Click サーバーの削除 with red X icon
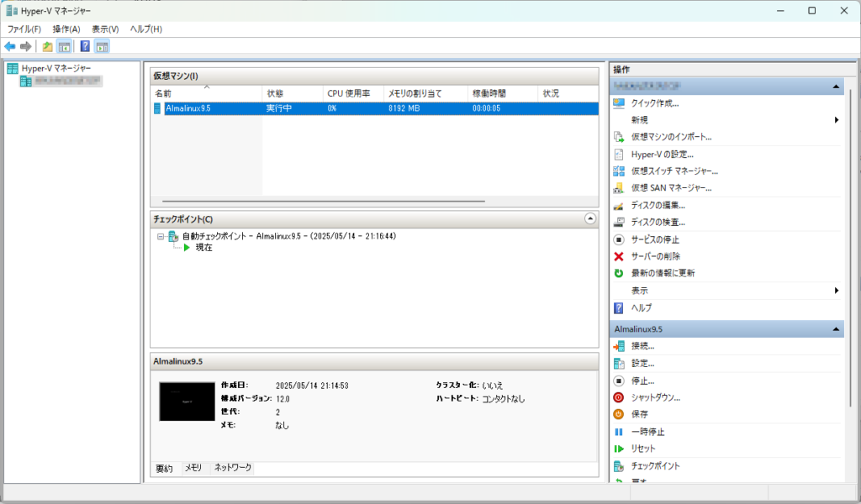 655,256
